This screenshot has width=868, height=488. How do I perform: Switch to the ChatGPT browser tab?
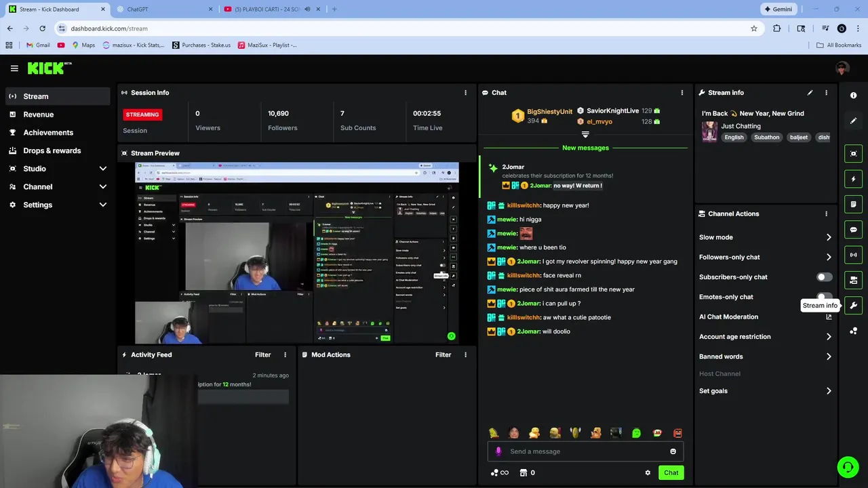coord(163,9)
